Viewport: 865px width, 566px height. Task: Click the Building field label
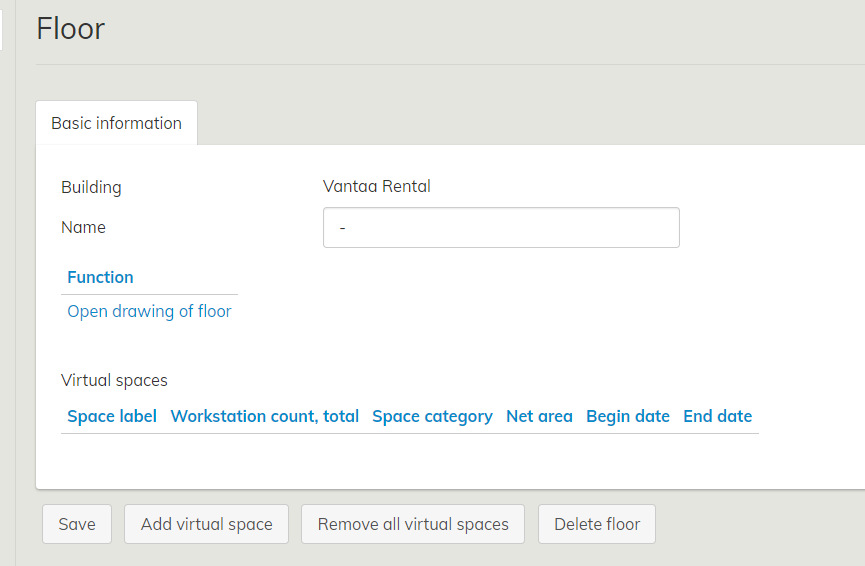[x=91, y=187]
